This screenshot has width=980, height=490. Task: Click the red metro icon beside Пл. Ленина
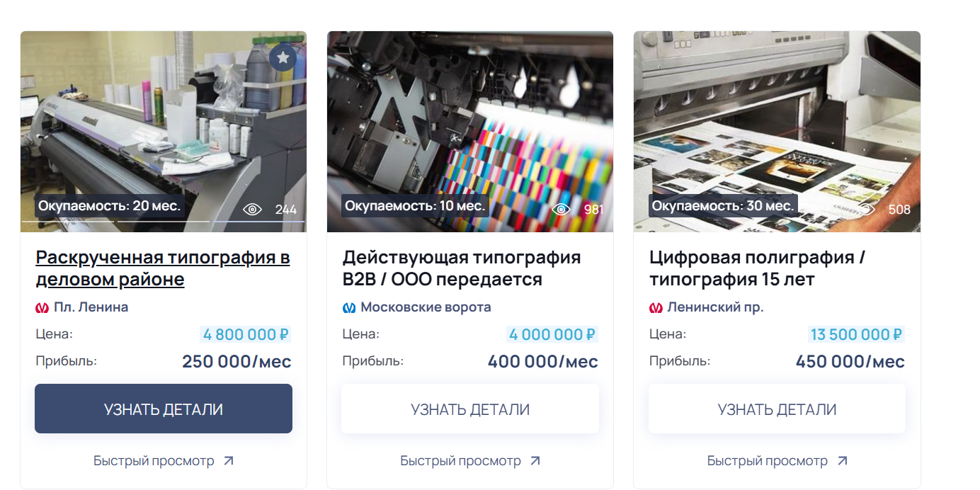click(42, 307)
